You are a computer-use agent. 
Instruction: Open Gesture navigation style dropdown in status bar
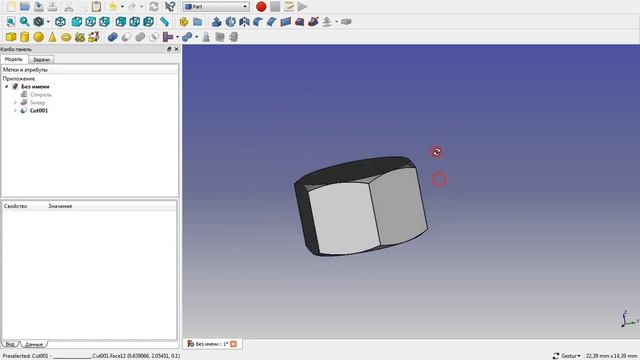point(567,356)
